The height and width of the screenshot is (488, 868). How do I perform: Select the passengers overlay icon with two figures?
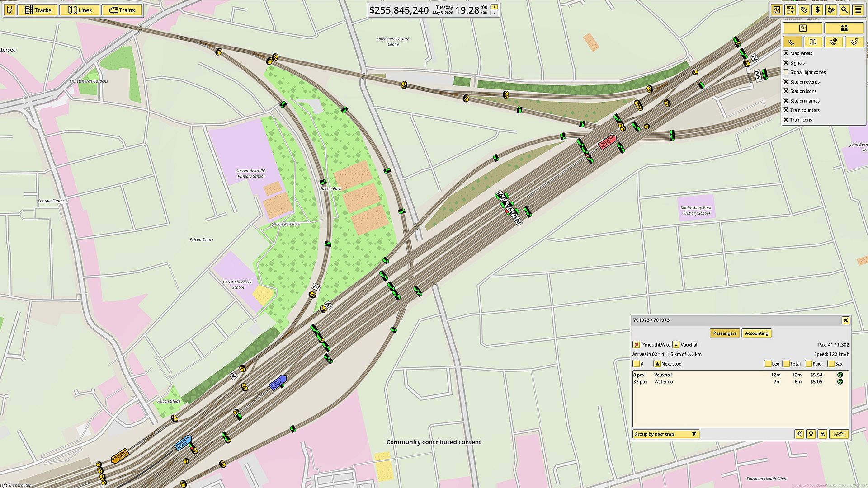click(844, 28)
